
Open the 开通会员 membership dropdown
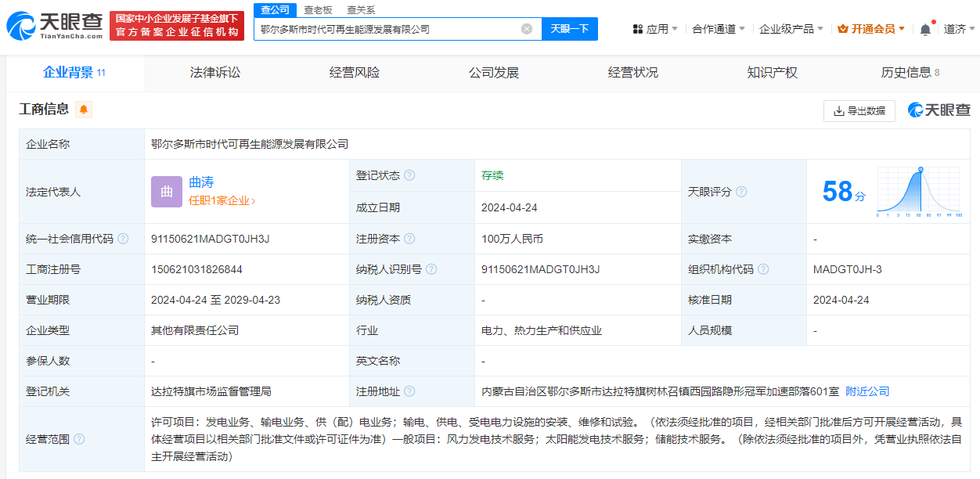[x=871, y=29]
